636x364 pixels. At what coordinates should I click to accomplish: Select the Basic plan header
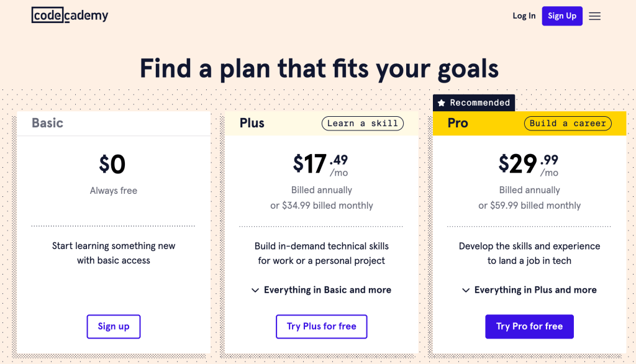114,124
